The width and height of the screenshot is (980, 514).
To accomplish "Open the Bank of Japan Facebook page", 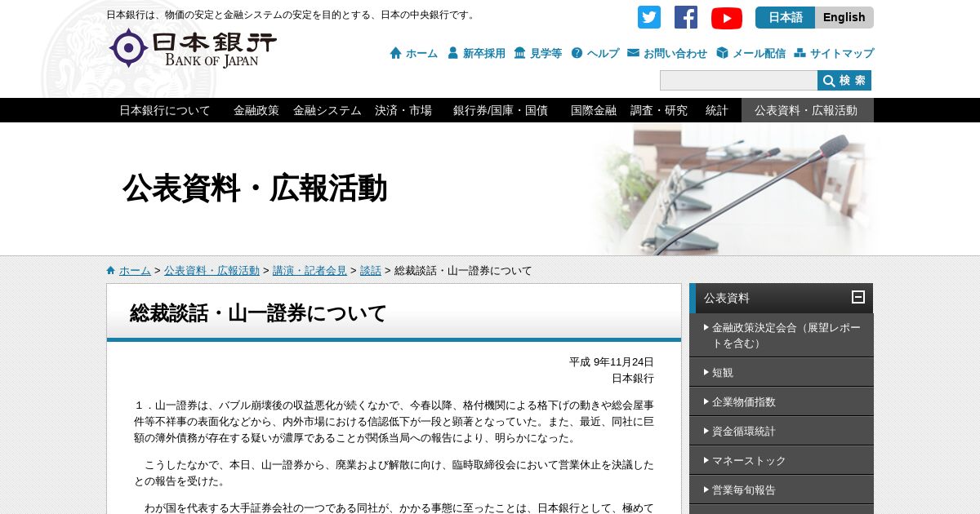I will point(686,17).
